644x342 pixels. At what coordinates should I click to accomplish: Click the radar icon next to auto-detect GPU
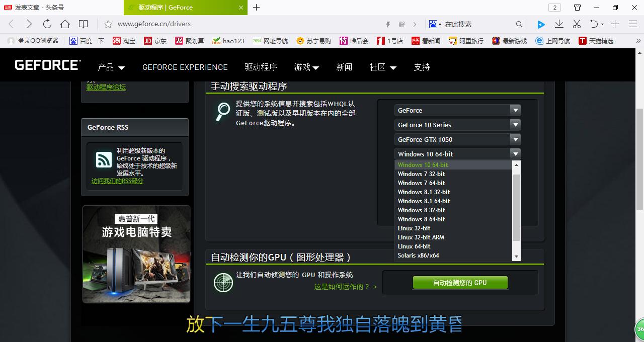click(x=223, y=282)
